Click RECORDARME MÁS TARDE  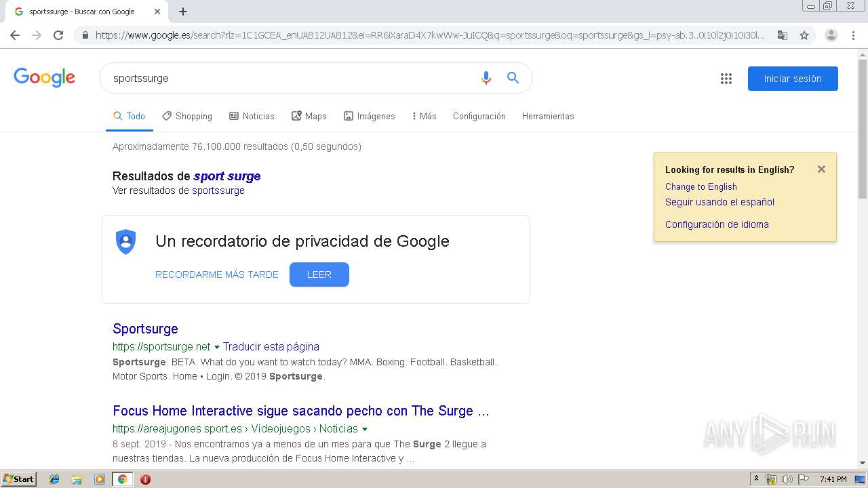click(217, 274)
